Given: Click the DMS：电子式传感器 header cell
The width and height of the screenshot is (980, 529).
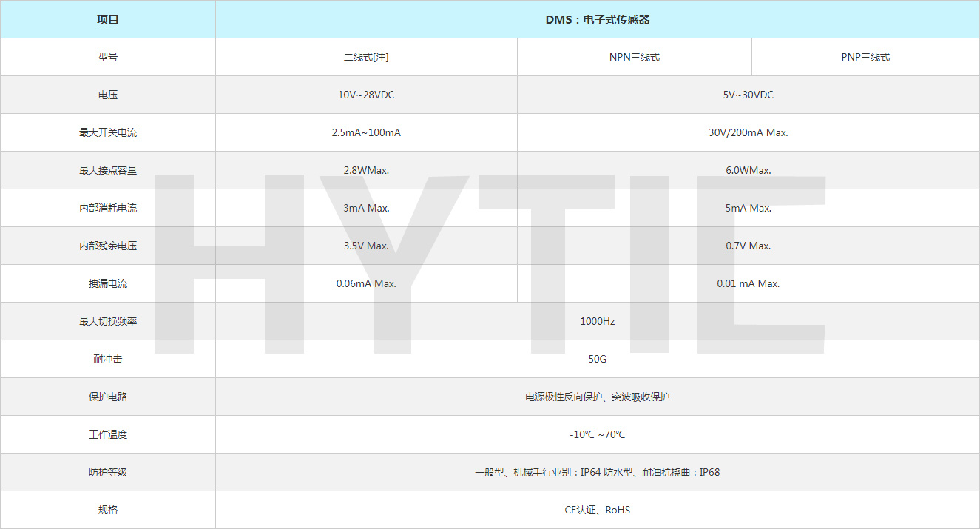Looking at the screenshot, I should click(x=598, y=20).
